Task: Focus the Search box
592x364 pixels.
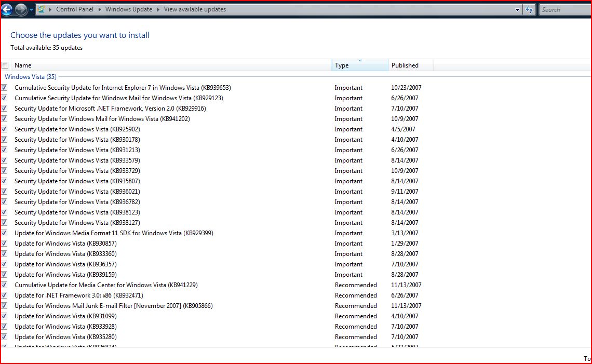Action: (x=565, y=10)
